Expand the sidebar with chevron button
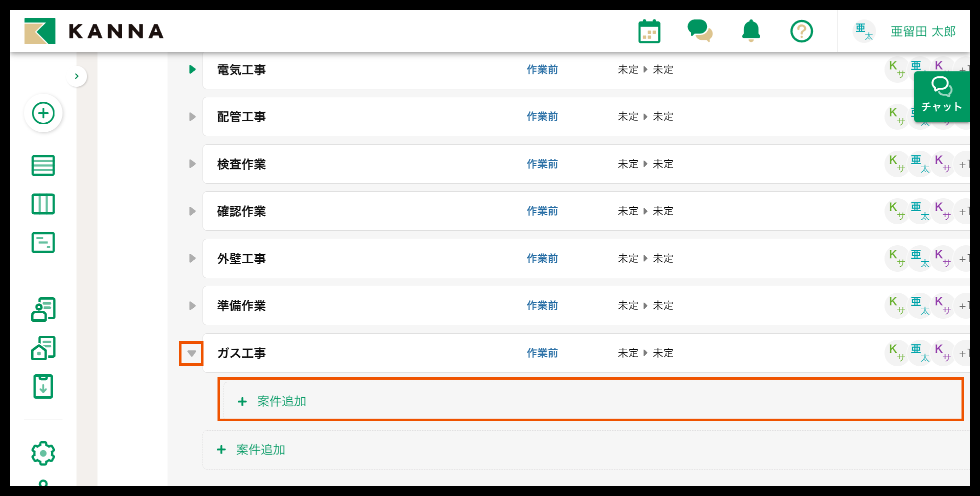 pyautogui.click(x=77, y=76)
